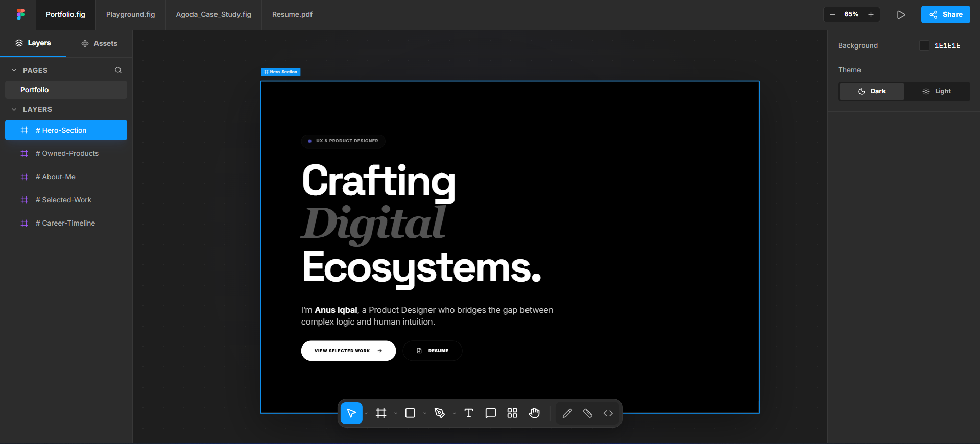Click the search icon beside Pages
This screenshot has width=980, height=444.
pos(118,70)
